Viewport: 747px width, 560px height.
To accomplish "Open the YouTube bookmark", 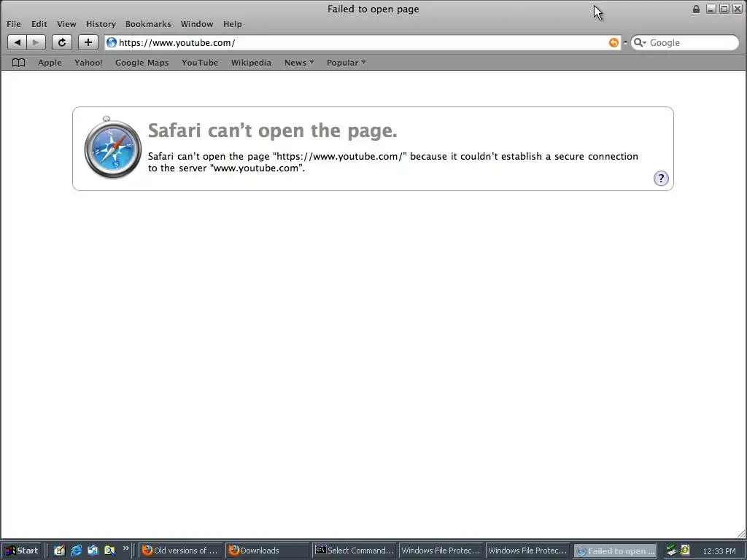I will point(200,63).
